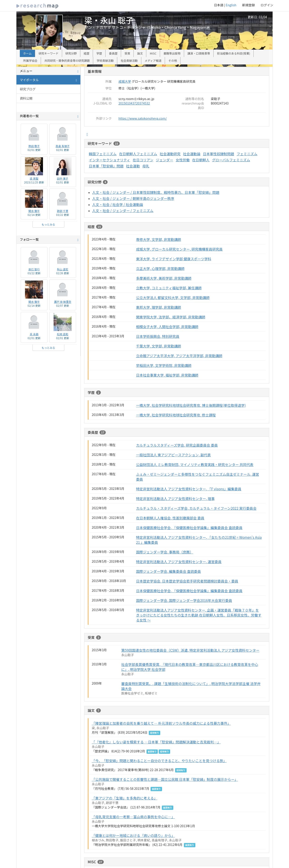Viewport: 289px width, 868px height.
Task: Open 瀬戸 徐 映里奈's placeholder avatar
Action: (63, 290)
